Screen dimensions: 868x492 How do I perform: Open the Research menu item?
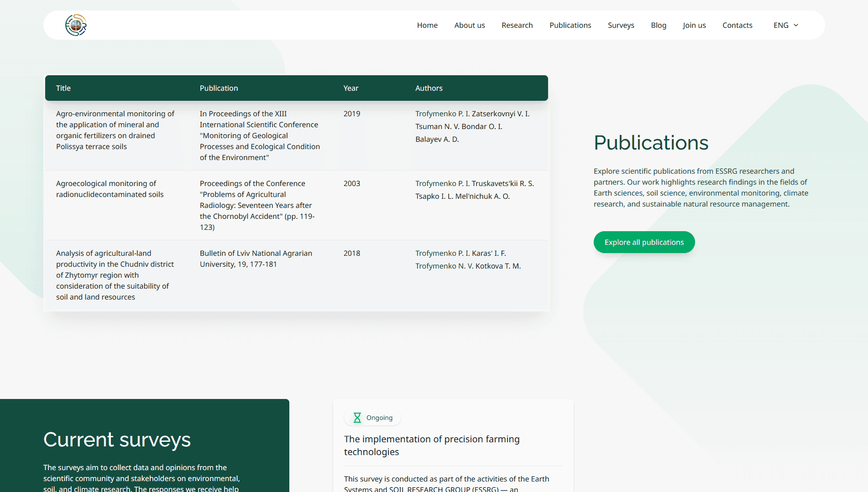click(517, 25)
